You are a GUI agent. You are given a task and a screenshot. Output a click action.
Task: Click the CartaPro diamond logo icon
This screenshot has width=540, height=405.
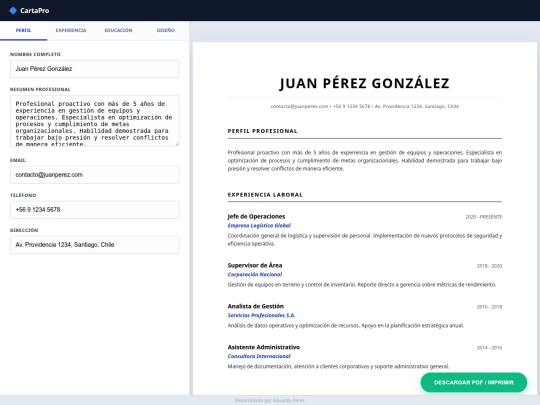(x=13, y=11)
